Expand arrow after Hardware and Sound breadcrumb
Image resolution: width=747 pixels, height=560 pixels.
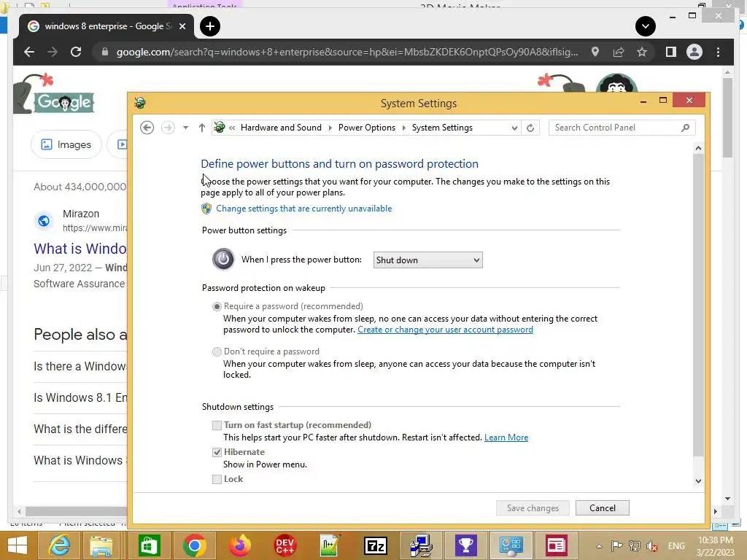click(330, 128)
